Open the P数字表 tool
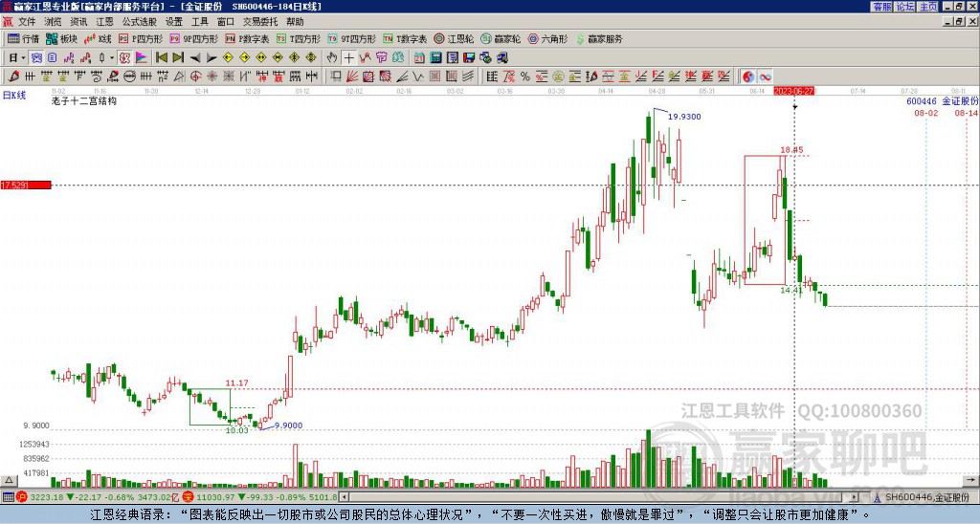The height and width of the screenshot is (524, 980). pos(247,38)
